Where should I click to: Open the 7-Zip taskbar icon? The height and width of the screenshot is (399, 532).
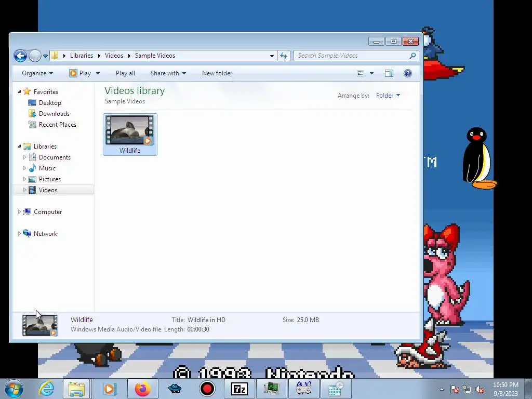pyautogui.click(x=239, y=389)
